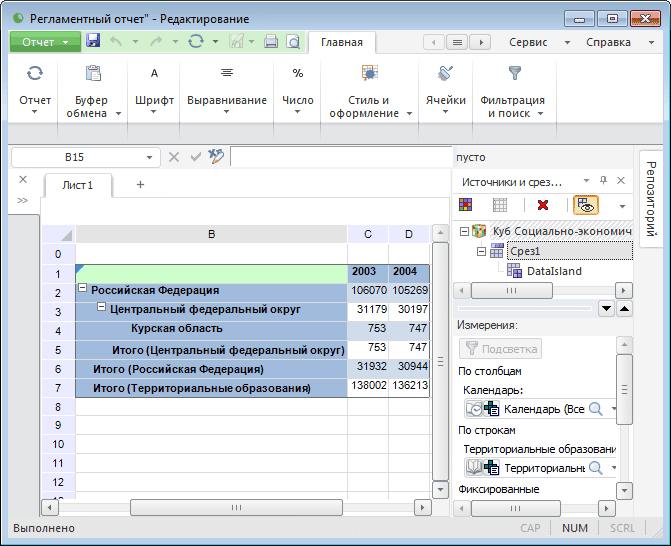This screenshot has width=671, height=546.
Task: Open print preview magnifier icon
Action: point(293,42)
